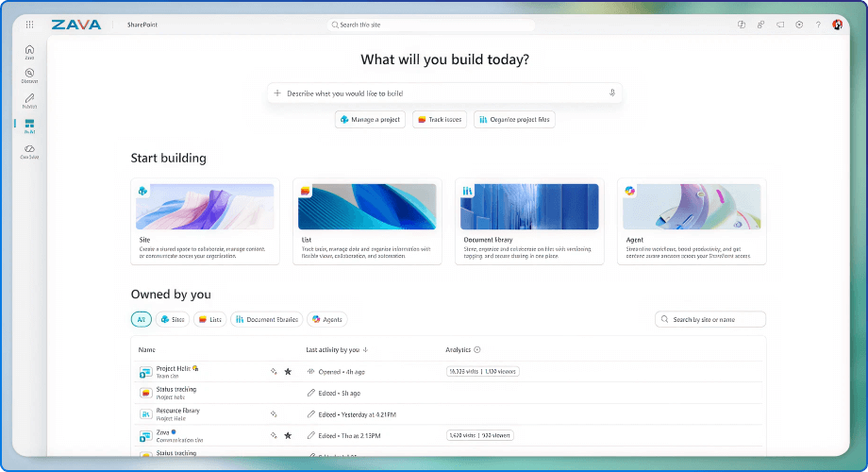Toggle favorite star for Project Helix
868x472 pixels.
288,372
